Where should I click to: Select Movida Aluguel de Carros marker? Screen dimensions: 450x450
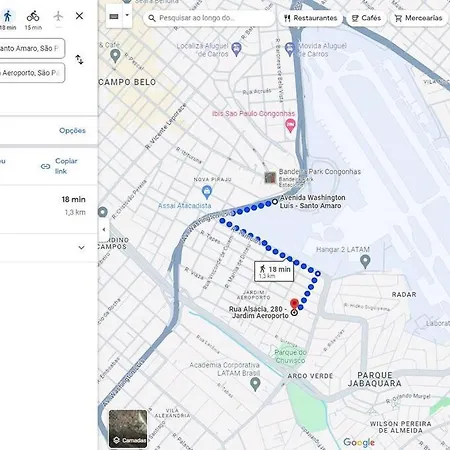pyautogui.click(x=290, y=49)
